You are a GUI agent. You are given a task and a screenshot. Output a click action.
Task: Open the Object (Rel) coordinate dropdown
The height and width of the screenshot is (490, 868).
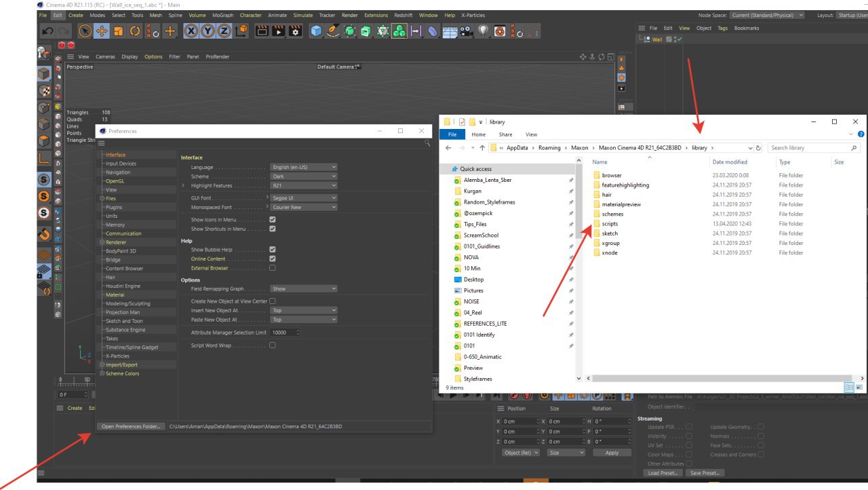click(521, 453)
